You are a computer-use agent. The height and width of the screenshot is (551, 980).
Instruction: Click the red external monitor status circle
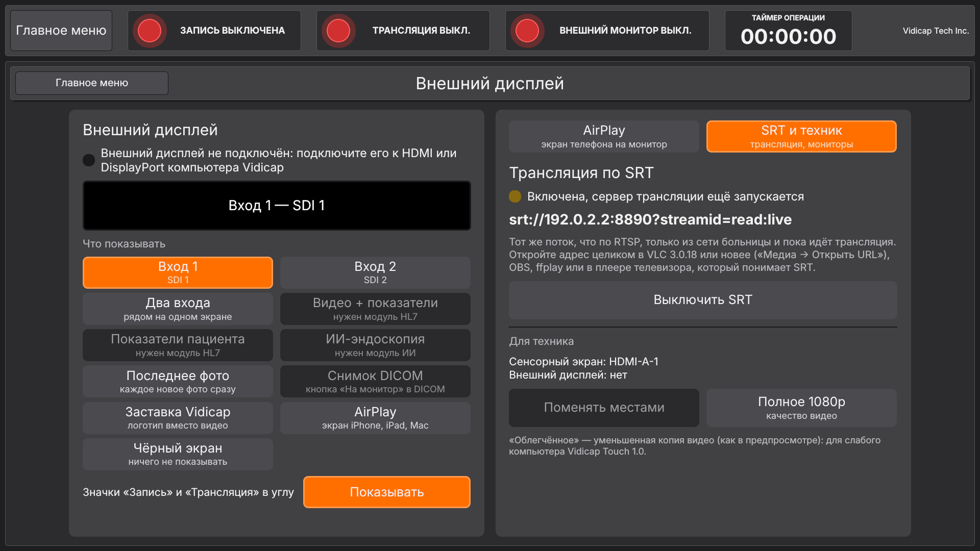pos(527,31)
